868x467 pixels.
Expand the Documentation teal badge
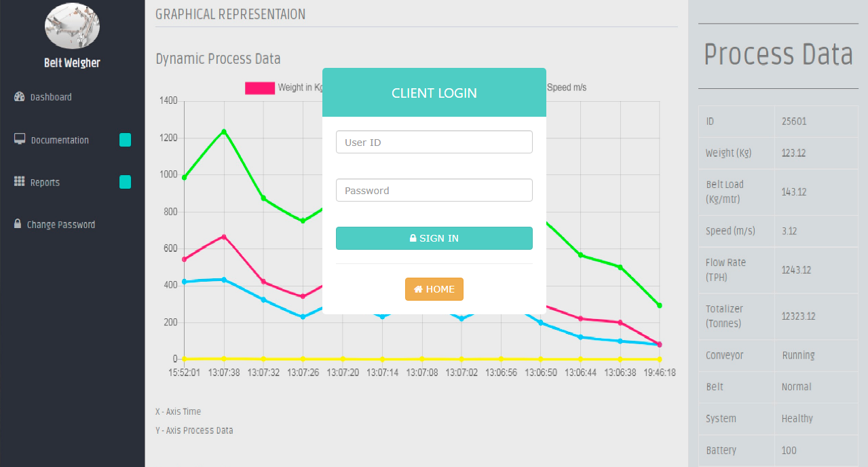coord(125,140)
